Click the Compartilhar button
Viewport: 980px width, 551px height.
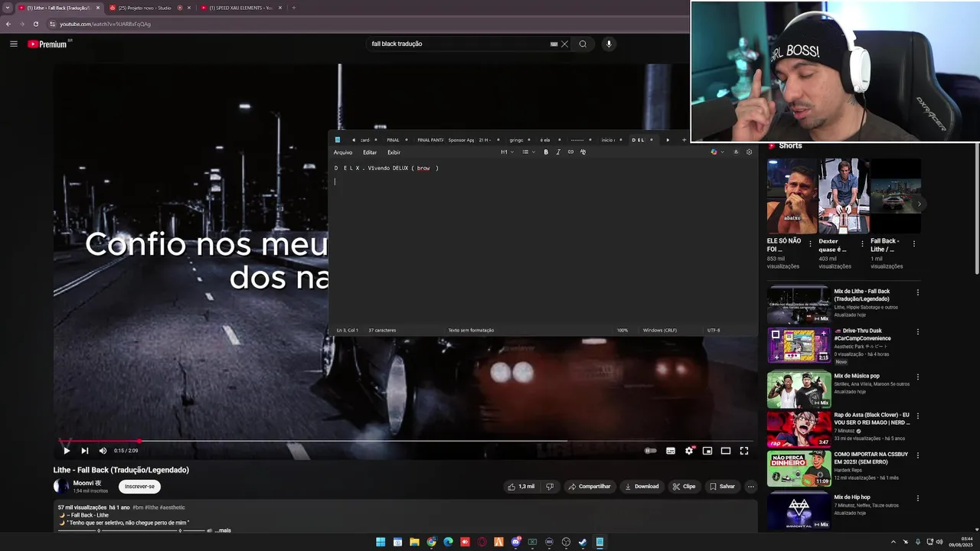[590, 486]
